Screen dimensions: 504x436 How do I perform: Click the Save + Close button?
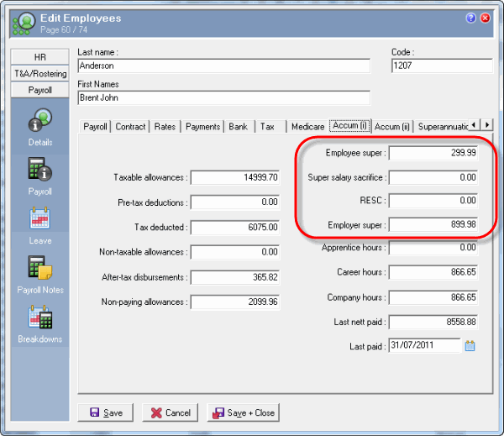coord(243,412)
